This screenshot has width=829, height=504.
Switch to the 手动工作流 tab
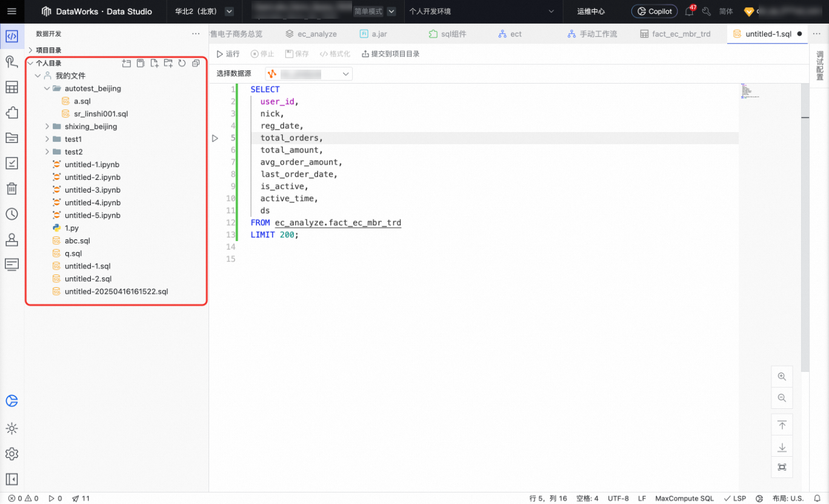592,34
